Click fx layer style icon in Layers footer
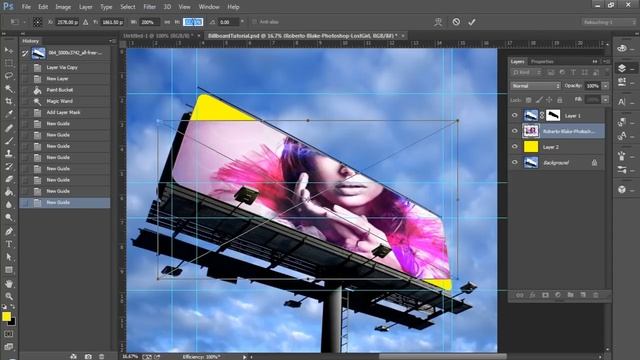The width and height of the screenshot is (640, 360). [x=532, y=295]
